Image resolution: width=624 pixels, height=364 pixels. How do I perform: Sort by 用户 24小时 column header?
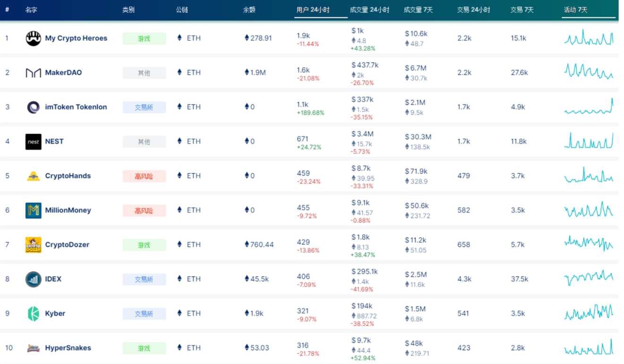pos(313,10)
